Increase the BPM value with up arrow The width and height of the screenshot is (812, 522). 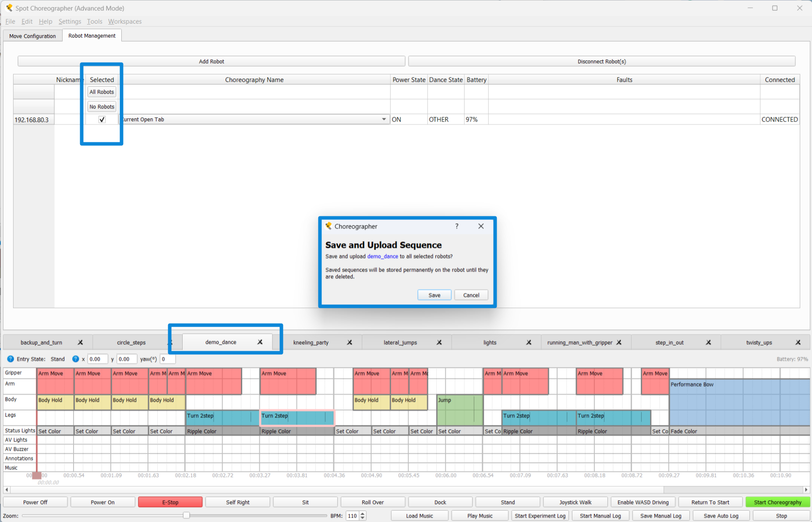pyautogui.click(x=363, y=514)
